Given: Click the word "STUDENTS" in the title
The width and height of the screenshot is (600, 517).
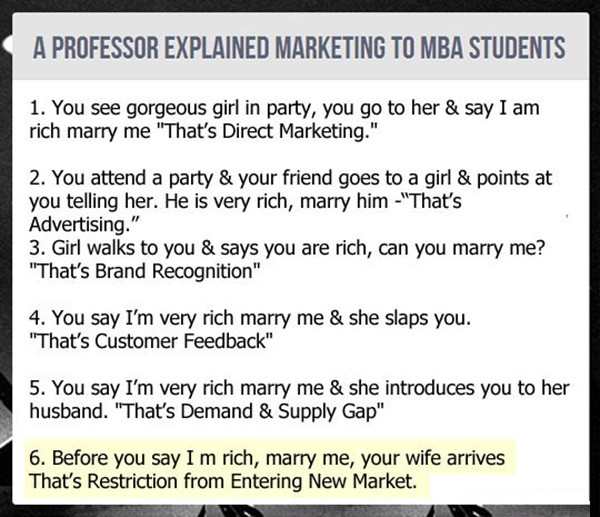Looking at the screenshot, I should pyautogui.click(x=517, y=47).
